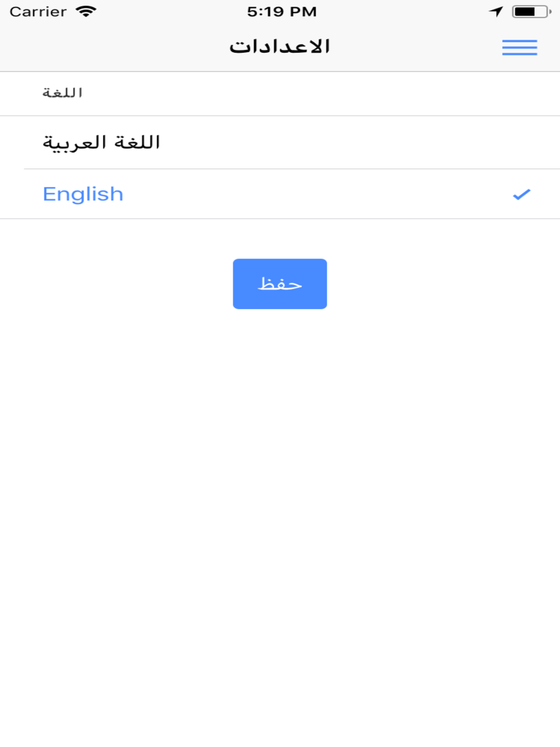560x747 pixels.
Task: Uncheck the English selection checkmark
Action: click(x=521, y=194)
